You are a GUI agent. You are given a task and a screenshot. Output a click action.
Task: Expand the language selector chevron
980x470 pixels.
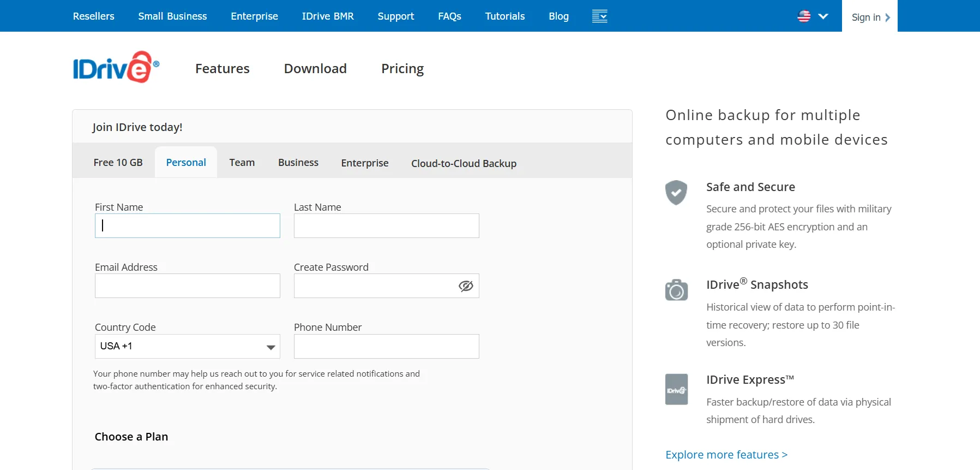click(x=823, y=16)
